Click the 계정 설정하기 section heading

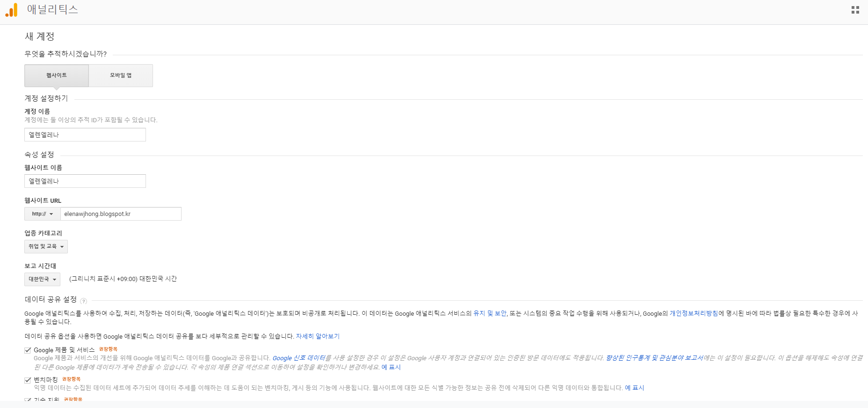(x=46, y=98)
